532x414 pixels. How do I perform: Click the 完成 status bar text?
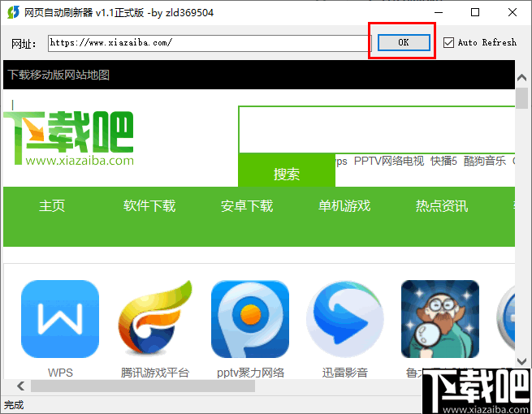pos(14,405)
